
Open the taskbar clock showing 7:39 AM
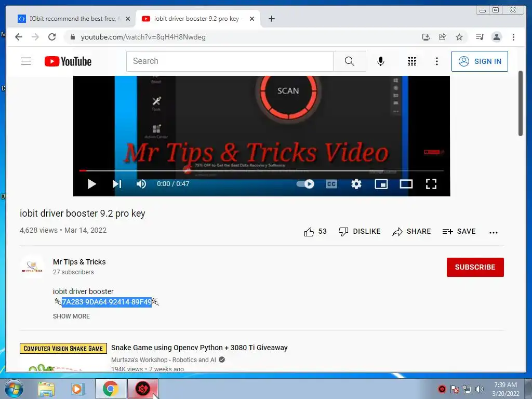(506, 389)
